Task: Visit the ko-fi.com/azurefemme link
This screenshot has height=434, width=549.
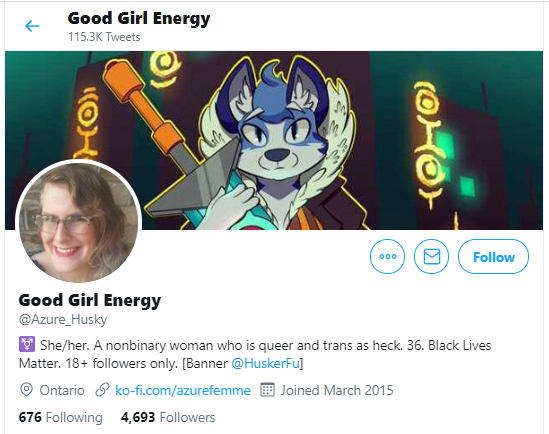Action: pyautogui.click(x=183, y=390)
